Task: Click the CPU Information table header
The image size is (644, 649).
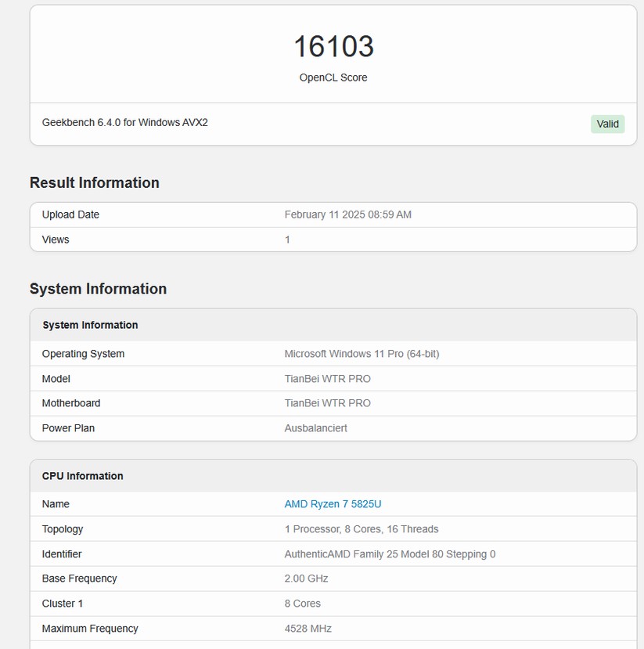Action: [x=83, y=476]
